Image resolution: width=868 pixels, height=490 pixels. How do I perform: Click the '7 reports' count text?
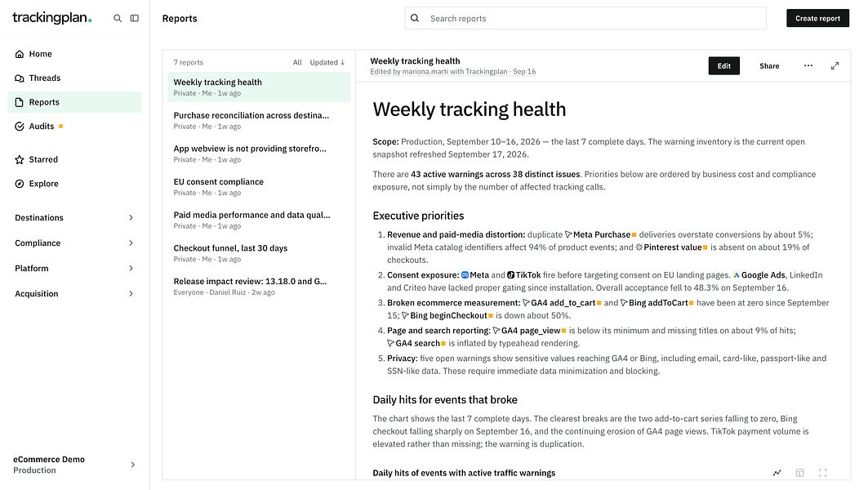(188, 63)
